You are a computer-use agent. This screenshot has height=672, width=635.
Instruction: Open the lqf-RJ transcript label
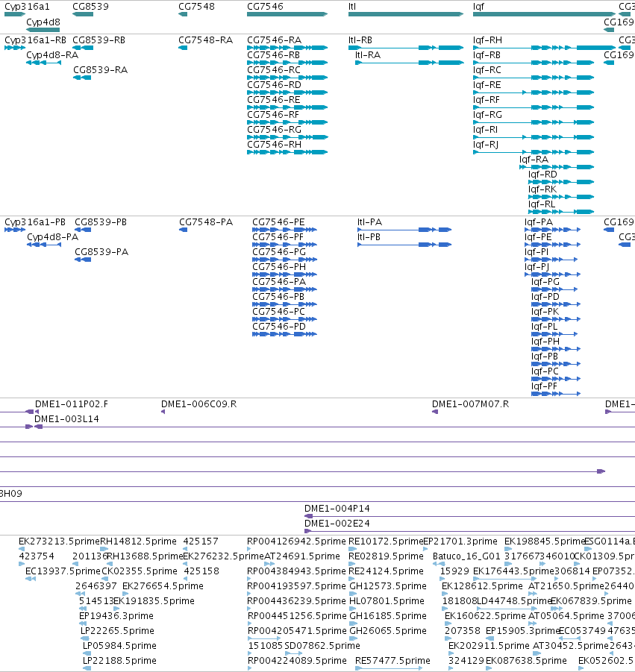point(485,145)
